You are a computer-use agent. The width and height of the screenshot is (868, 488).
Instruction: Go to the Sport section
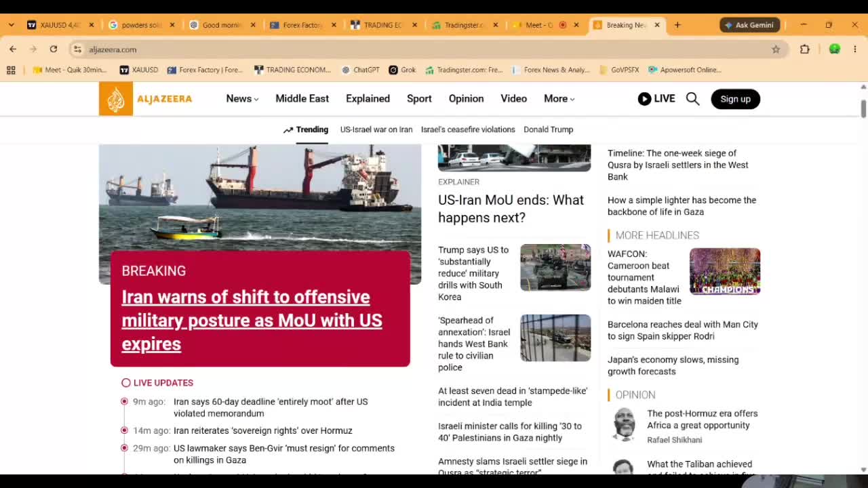pos(419,99)
